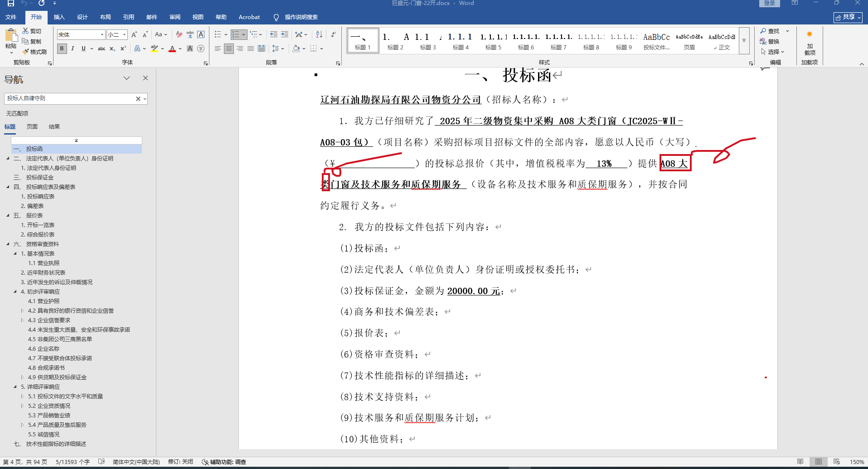Apply paragraph shading fill color

296,48
